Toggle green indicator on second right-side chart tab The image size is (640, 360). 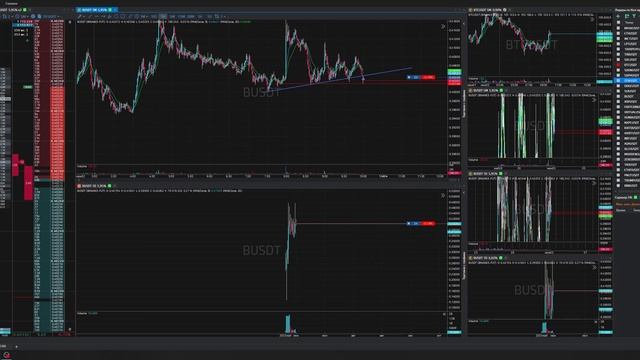(501, 90)
